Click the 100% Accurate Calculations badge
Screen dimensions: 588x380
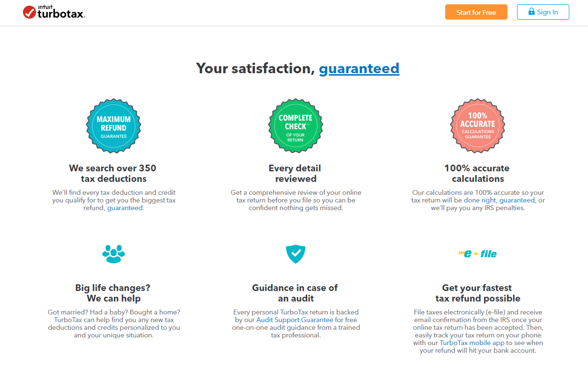tap(478, 126)
